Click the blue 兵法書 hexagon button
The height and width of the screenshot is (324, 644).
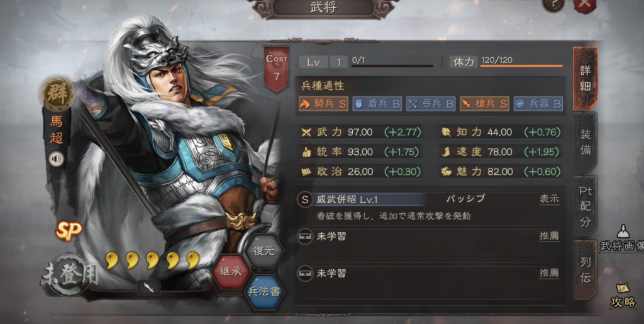(x=265, y=291)
